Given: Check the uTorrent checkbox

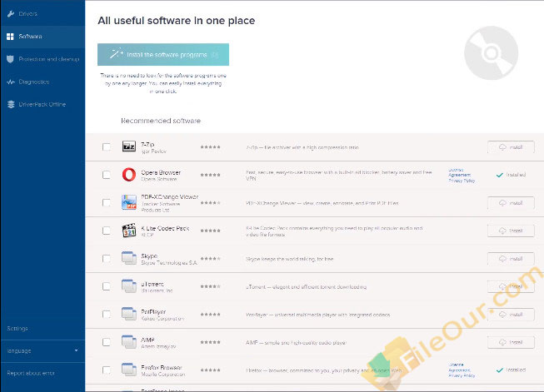Looking at the screenshot, I should click(107, 286).
